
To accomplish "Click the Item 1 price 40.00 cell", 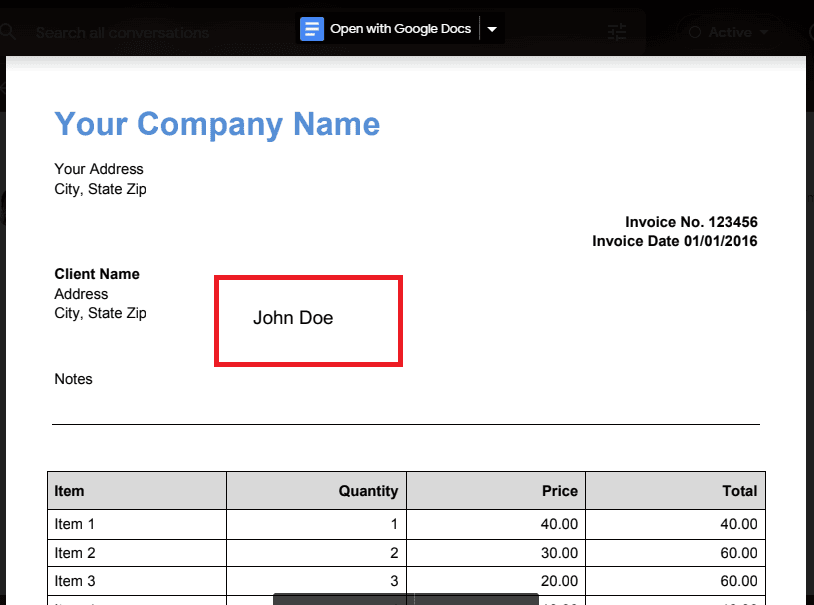I will (496, 524).
